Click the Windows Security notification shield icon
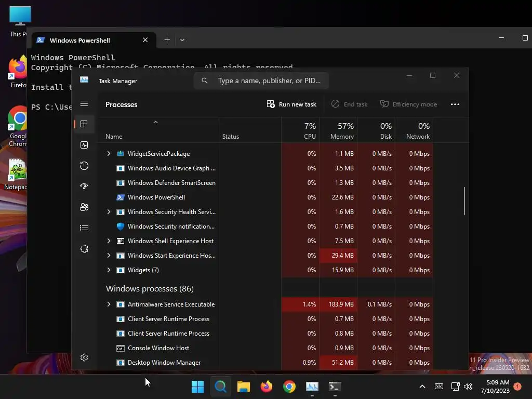The height and width of the screenshot is (399, 532). click(x=121, y=227)
